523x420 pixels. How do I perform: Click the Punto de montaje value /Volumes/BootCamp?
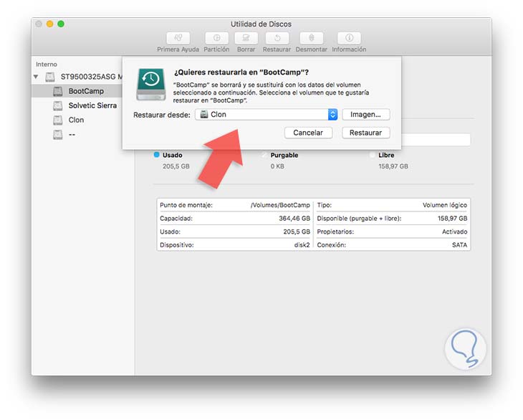coord(280,205)
